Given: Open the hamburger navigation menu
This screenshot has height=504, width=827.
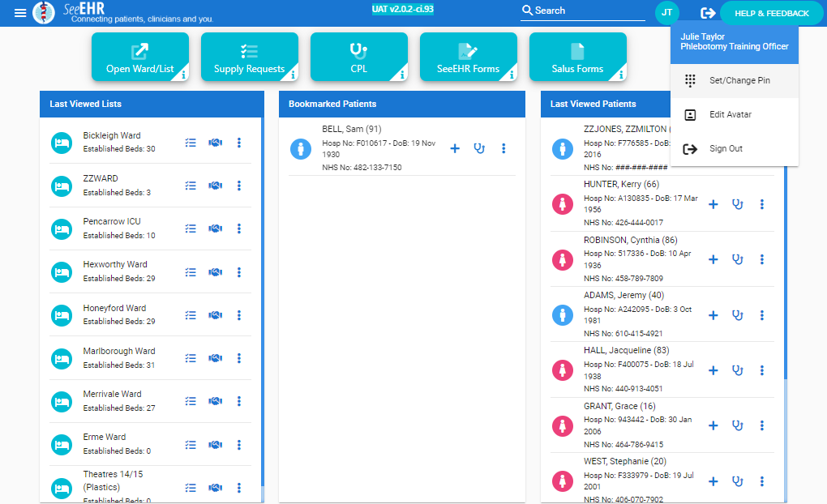Looking at the screenshot, I should coord(20,13).
